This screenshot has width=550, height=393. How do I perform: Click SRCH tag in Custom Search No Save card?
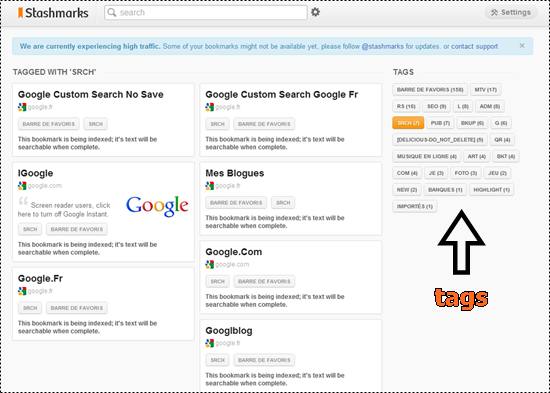96,124
